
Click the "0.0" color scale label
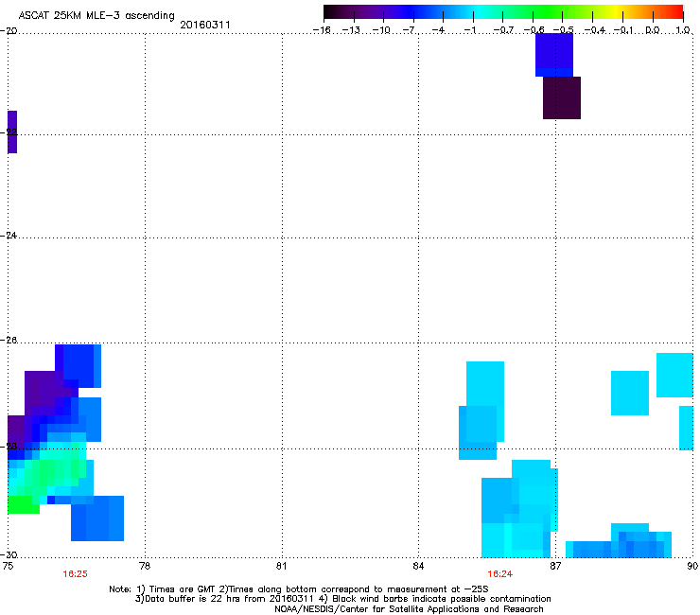click(x=653, y=30)
